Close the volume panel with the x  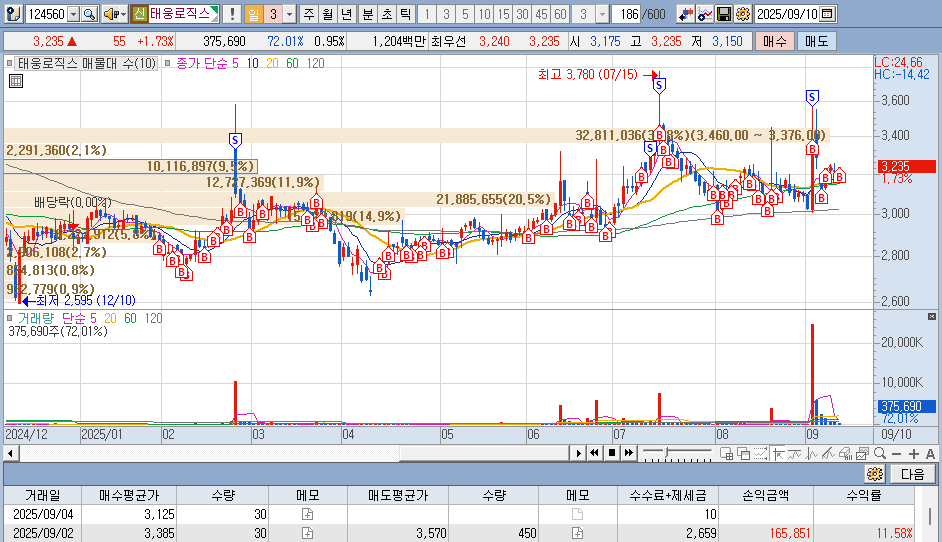[932, 316]
